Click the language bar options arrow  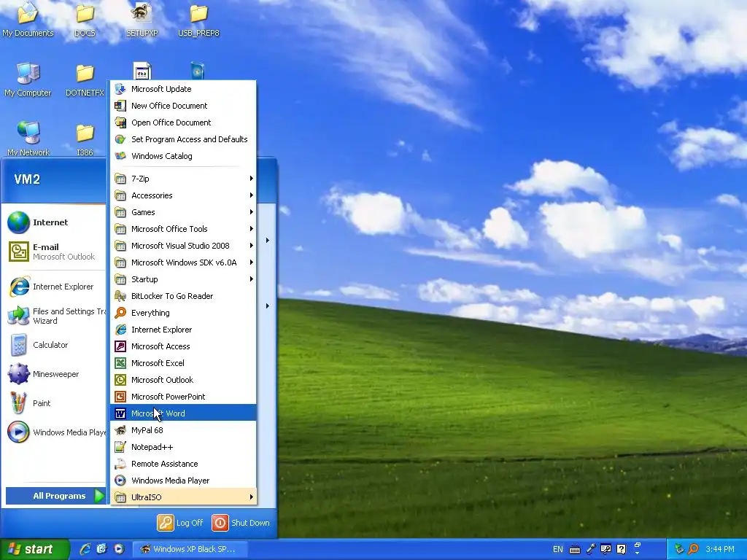(x=638, y=554)
